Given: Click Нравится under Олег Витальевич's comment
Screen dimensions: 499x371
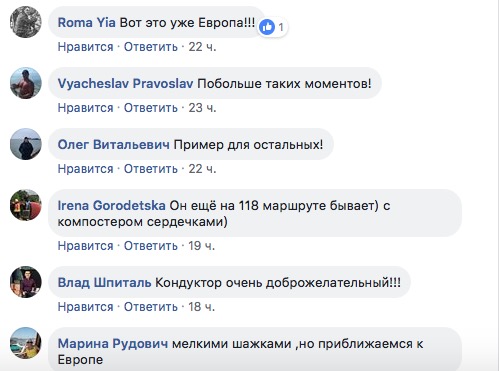Looking at the screenshot, I should (85, 169).
